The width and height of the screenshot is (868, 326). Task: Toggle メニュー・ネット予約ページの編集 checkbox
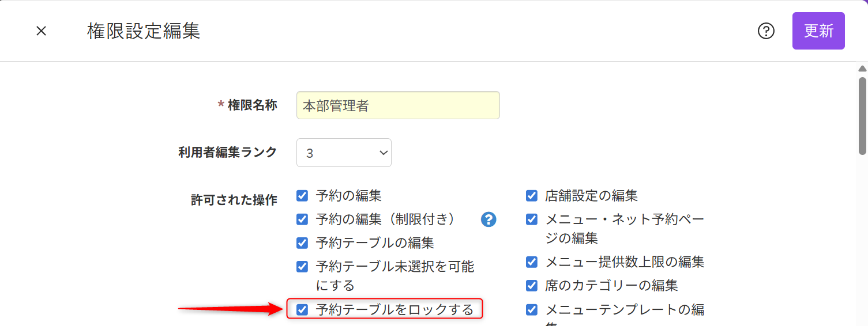532,219
